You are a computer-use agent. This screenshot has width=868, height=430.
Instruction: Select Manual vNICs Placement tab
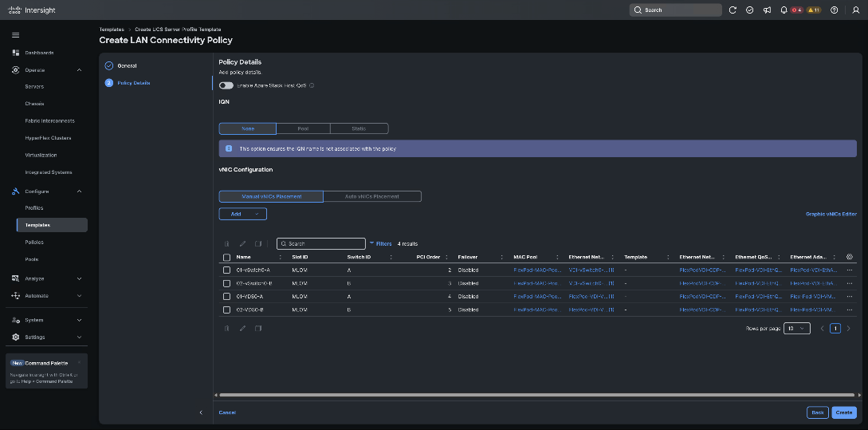click(271, 196)
